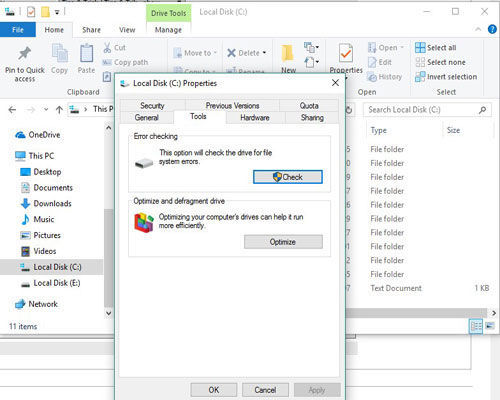The image size is (500, 400).
Task: Click the search magnifier icon
Action: [482, 110]
